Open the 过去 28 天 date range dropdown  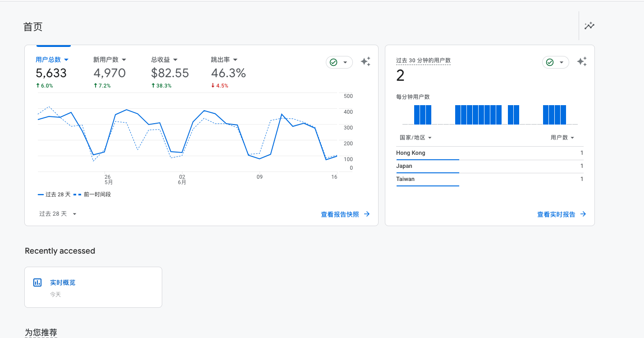[x=58, y=214]
